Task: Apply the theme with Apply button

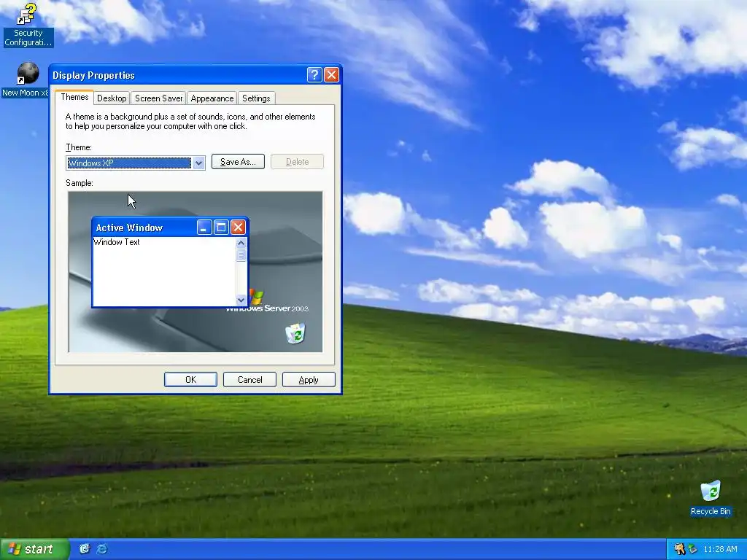Action: pyautogui.click(x=309, y=379)
